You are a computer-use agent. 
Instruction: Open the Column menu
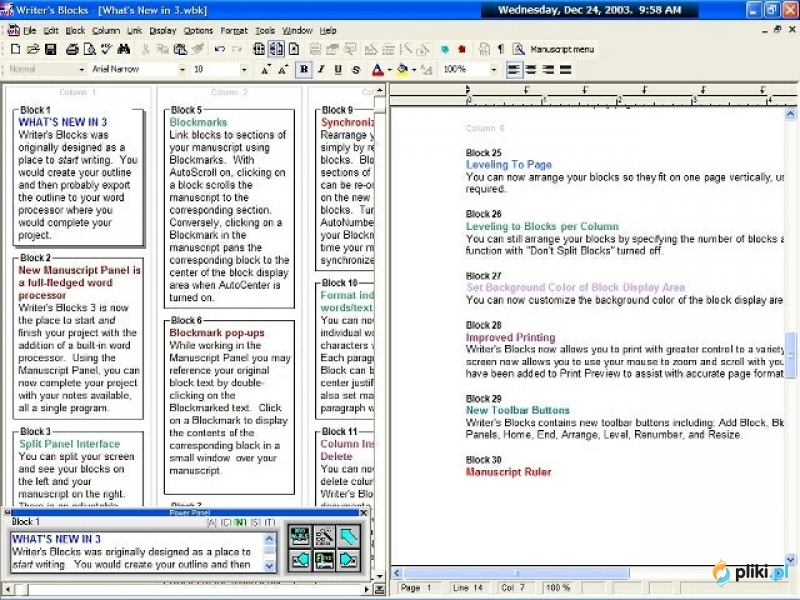click(x=106, y=31)
